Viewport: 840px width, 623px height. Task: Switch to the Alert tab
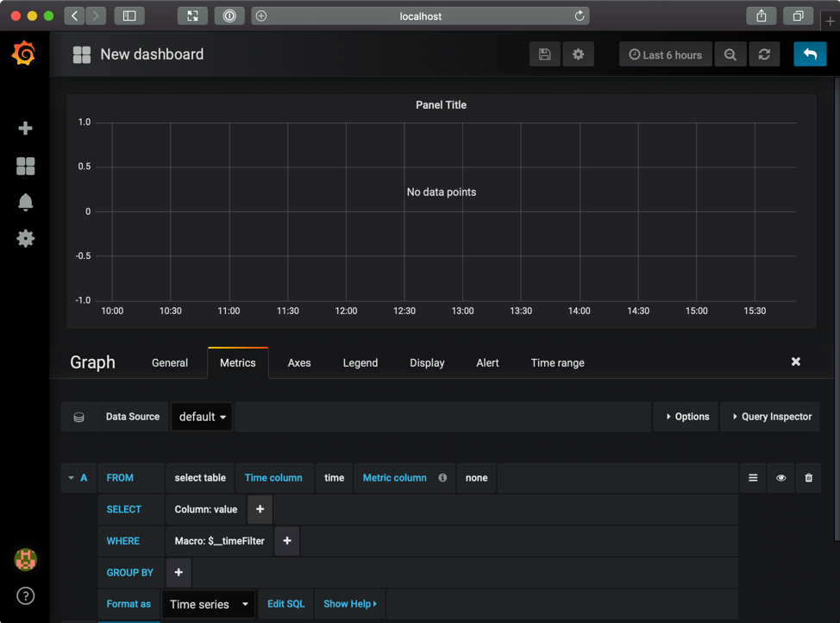[x=487, y=362]
